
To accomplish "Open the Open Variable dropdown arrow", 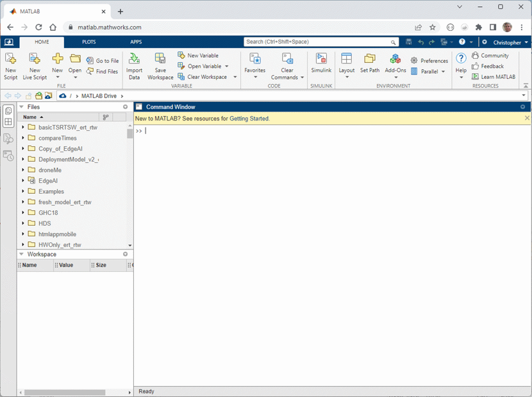I will coord(227,66).
